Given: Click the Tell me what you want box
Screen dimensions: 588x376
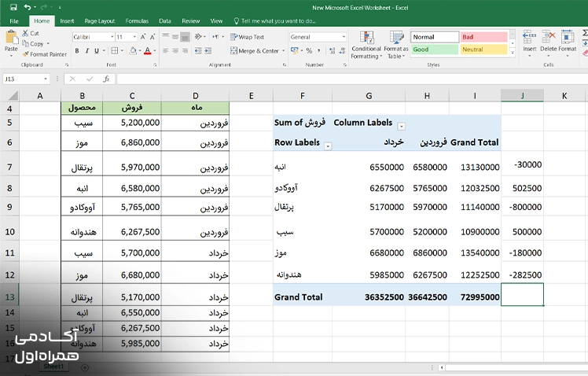Looking at the screenshot, I should click(x=275, y=21).
